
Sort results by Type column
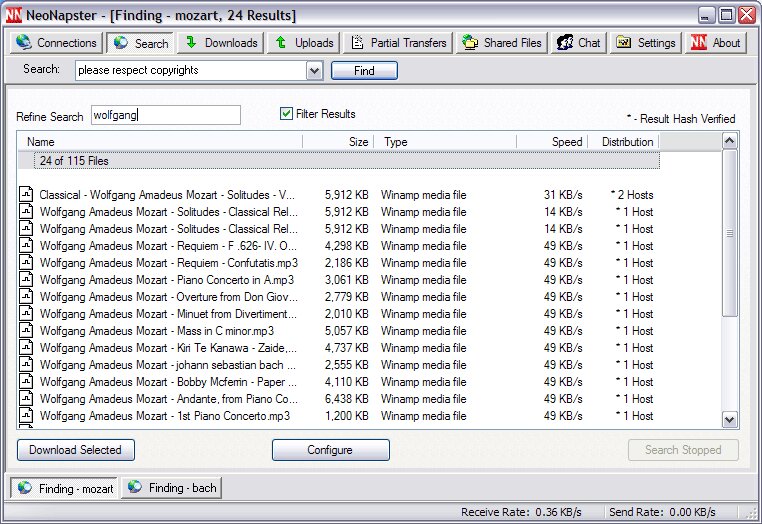pyautogui.click(x=445, y=142)
